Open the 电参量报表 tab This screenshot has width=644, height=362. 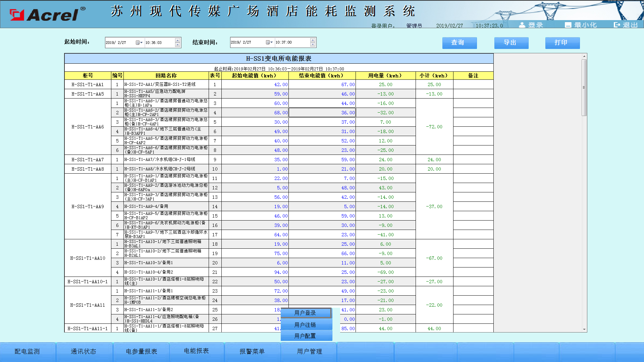click(x=141, y=352)
